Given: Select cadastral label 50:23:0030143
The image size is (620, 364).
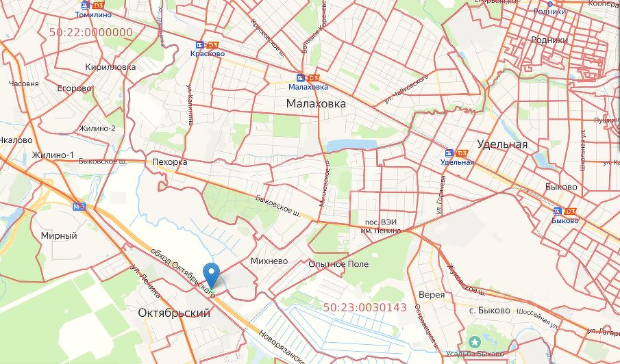Looking at the screenshot, I should (365, 307).
